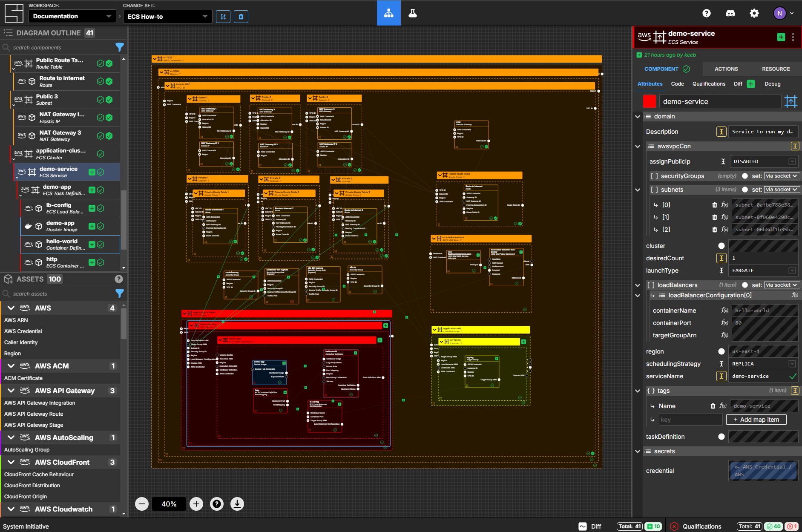The image size is (802, 532).
Task: Click the component type frame icon beside name
Action: coord(791,101)
